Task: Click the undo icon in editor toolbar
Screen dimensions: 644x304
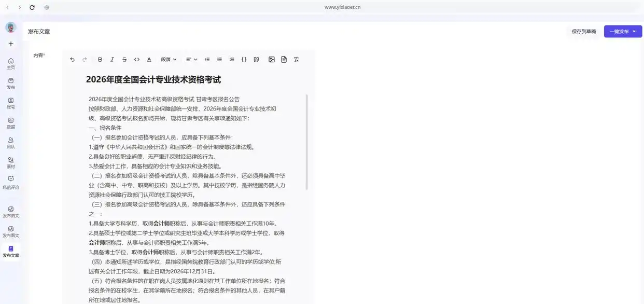Action: pos(72,60)
